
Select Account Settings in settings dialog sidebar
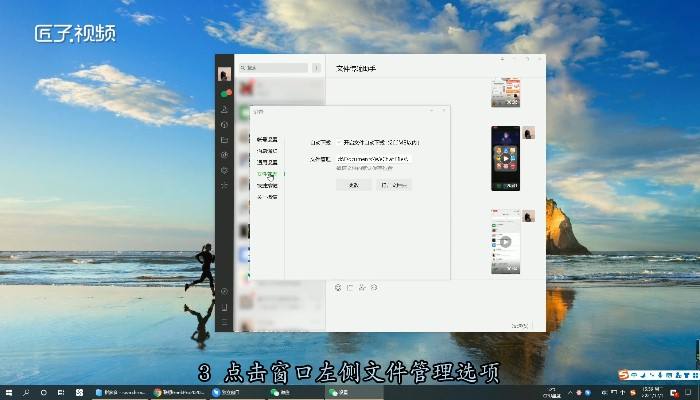[x=267, y=140]
